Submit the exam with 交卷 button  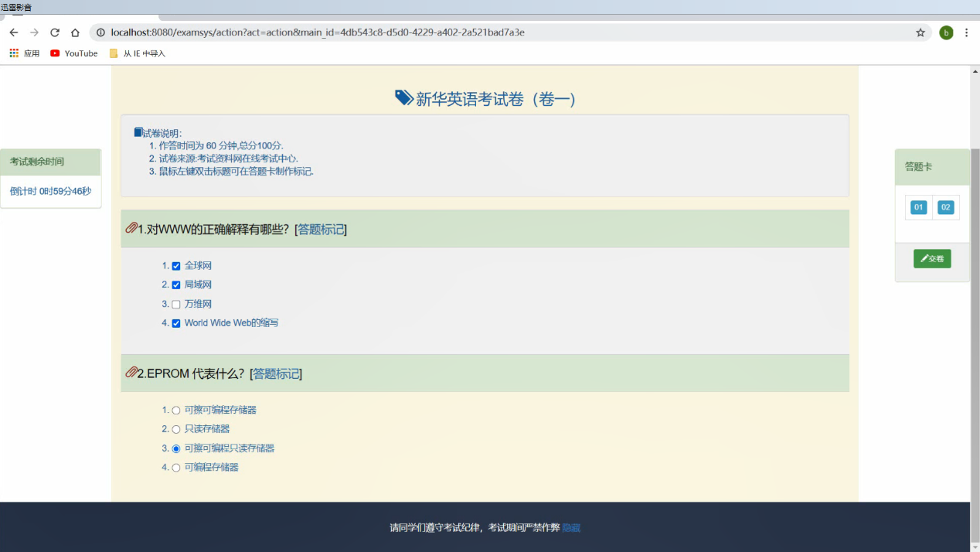pos(932,259)
